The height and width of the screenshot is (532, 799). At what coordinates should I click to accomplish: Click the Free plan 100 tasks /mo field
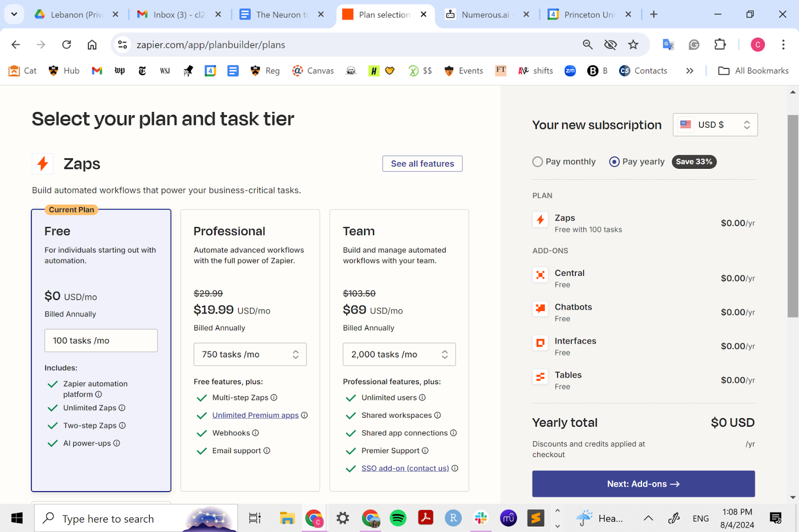101,340
